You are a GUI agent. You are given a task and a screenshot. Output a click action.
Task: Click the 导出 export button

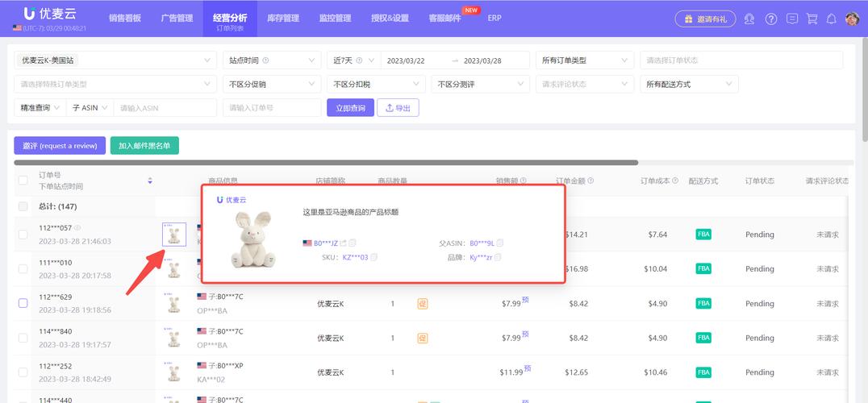pyautogui.click(x=398, y=108)
